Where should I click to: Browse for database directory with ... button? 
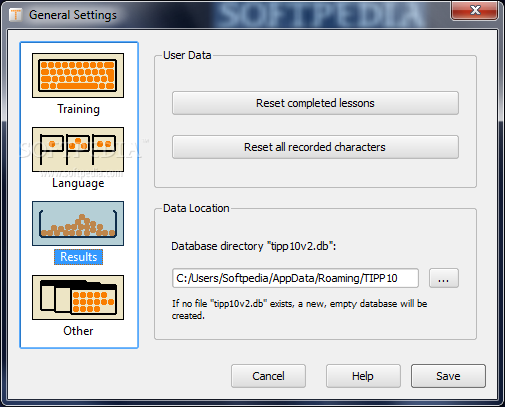(x=444, y=278)
